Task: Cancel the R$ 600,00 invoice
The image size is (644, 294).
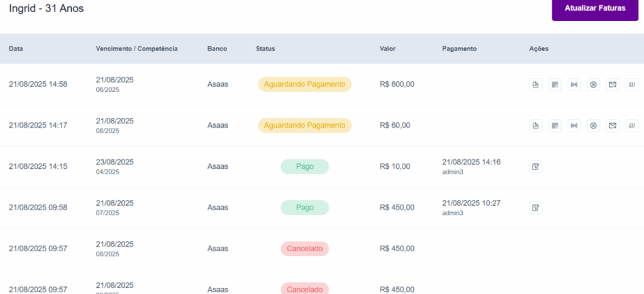Action: [593, 85]
